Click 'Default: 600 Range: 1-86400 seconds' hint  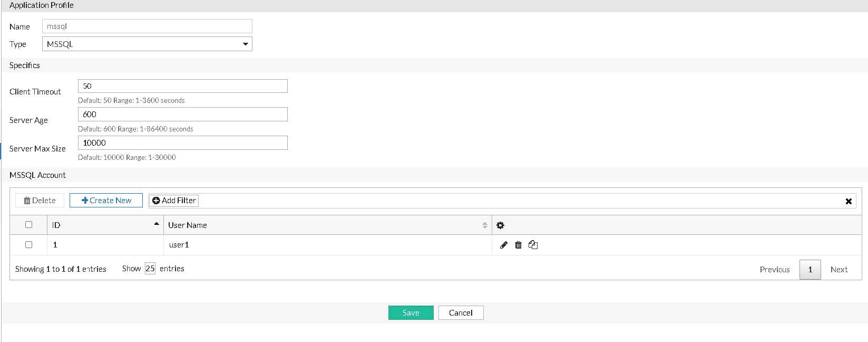[x=135, y=129]
